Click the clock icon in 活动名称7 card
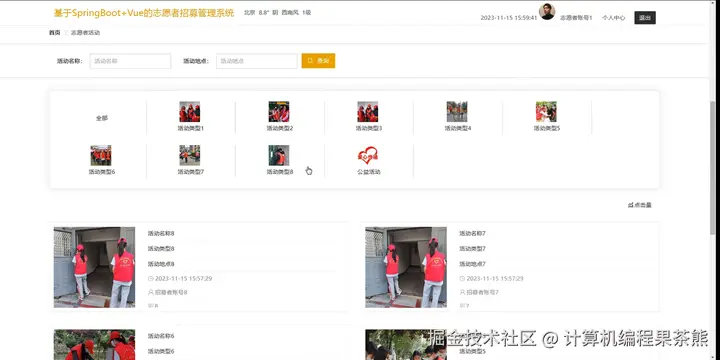Viewport: 720px width, 360px height. 462,278
